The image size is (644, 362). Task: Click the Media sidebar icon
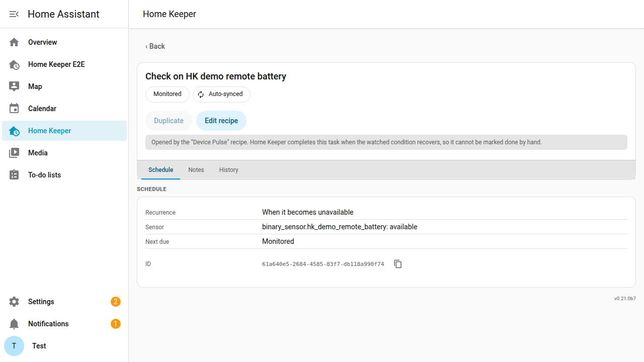(x=14, y=153)
